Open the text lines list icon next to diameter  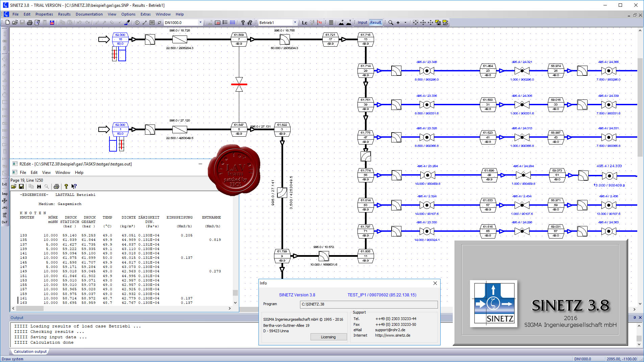tap(152, 22)
